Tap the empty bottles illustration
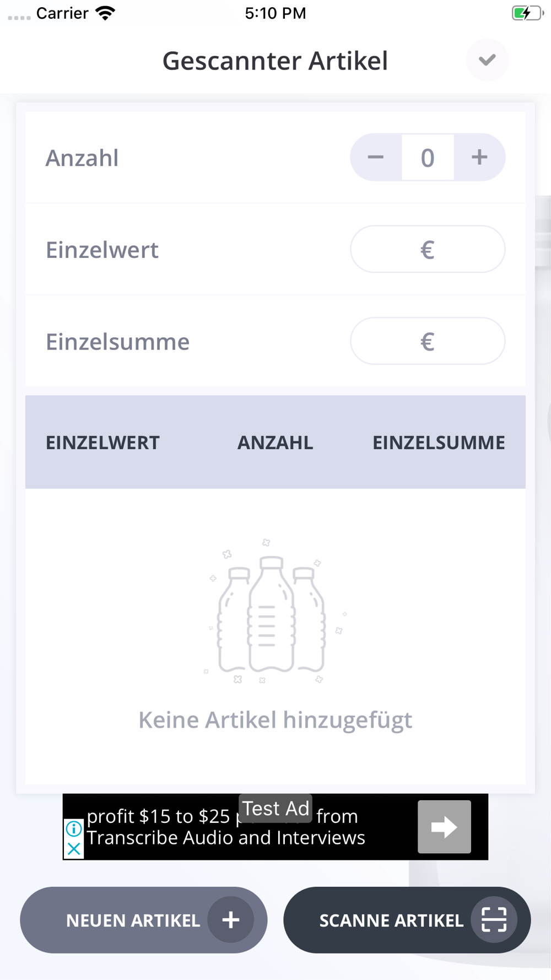 (273, 613)
